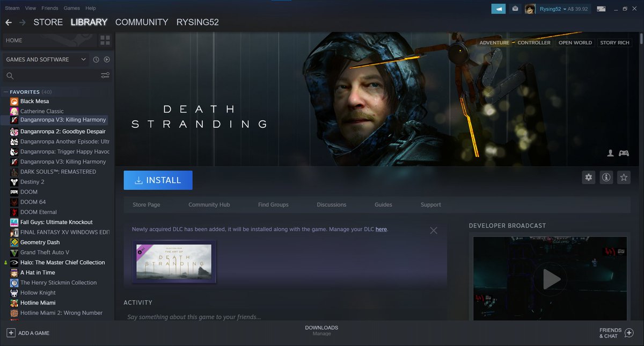Go to the Community tab
The height and width of the screenshot is (346, 644).
pyautogui.click(x=142, y=23)
